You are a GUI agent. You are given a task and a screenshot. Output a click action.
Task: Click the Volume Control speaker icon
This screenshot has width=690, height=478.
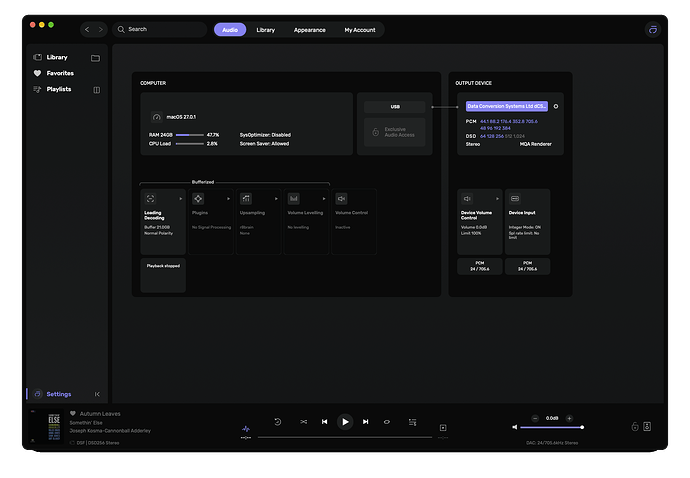click(x=341, y=199)
